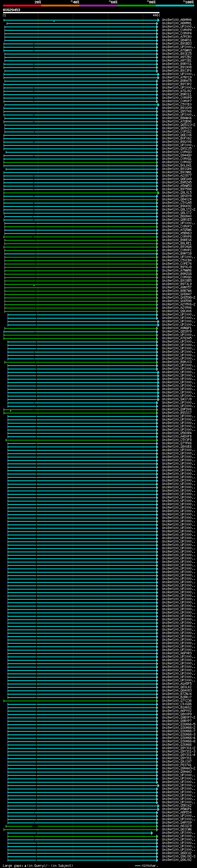Open hit UniRef100_A7QWH3
Viewport: 197px width, 868px height.
pyautogui.click(x=177, y=50)
